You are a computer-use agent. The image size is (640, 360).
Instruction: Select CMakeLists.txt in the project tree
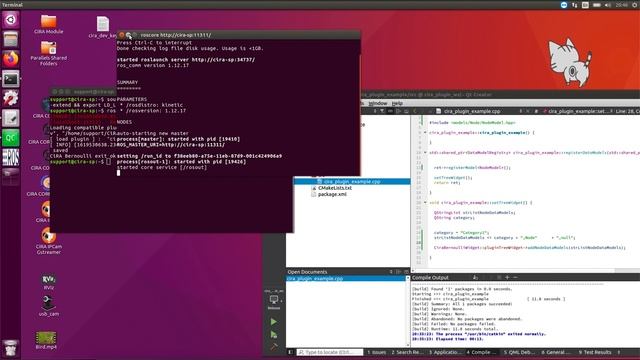[335, 188]
